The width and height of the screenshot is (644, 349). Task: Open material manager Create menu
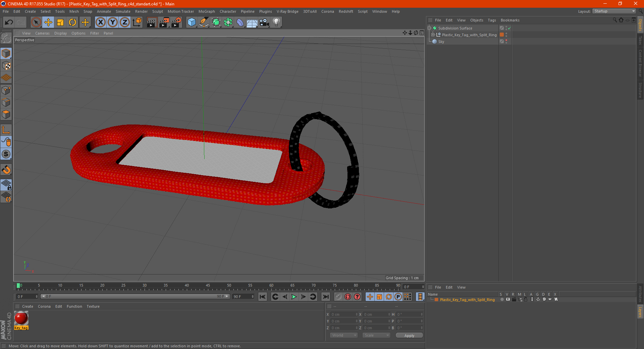click(28, 306)
